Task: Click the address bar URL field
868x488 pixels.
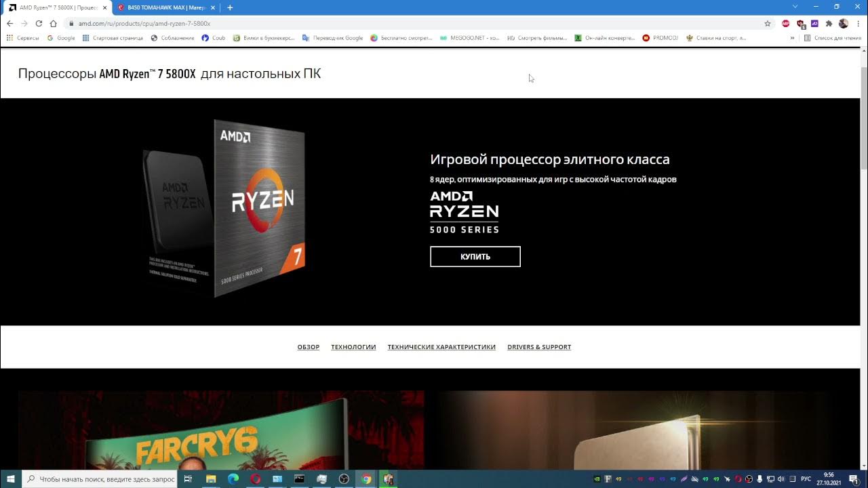Action: [420, 23]
